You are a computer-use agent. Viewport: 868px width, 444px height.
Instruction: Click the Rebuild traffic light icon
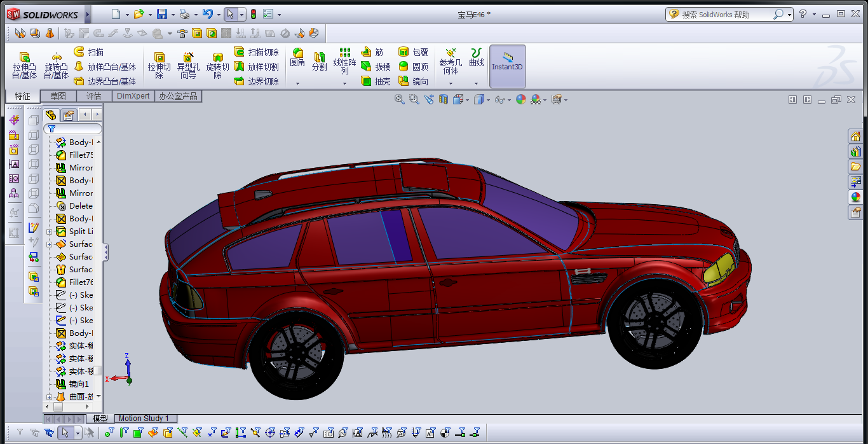253,14
